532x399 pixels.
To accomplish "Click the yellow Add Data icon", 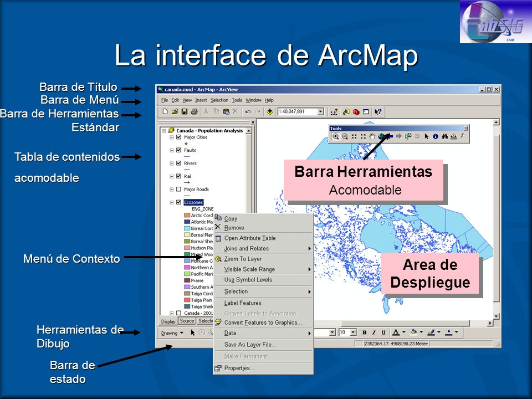I will click(270, 111).
